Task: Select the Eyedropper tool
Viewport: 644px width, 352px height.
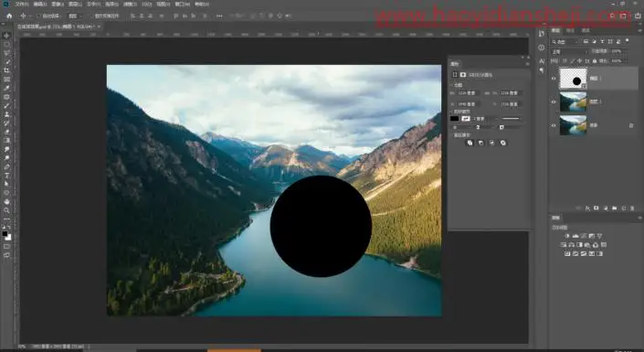Action: [6, 88]
